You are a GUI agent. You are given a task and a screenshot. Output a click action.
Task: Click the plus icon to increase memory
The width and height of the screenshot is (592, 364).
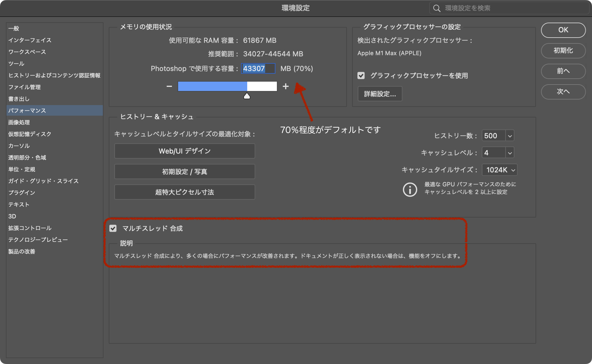coord(286,86)
